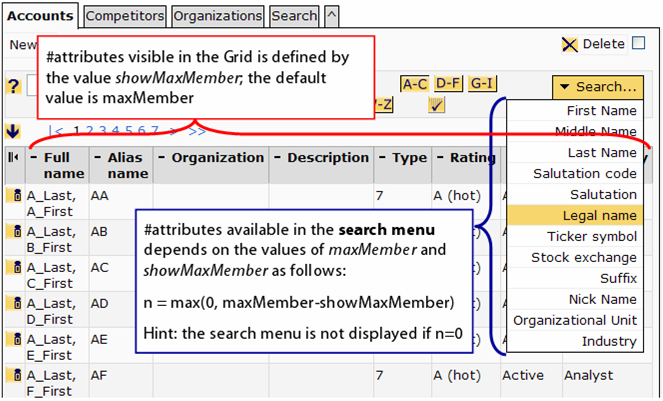
Task: Switch to the Accounts tab
Action: pos(40,16)
